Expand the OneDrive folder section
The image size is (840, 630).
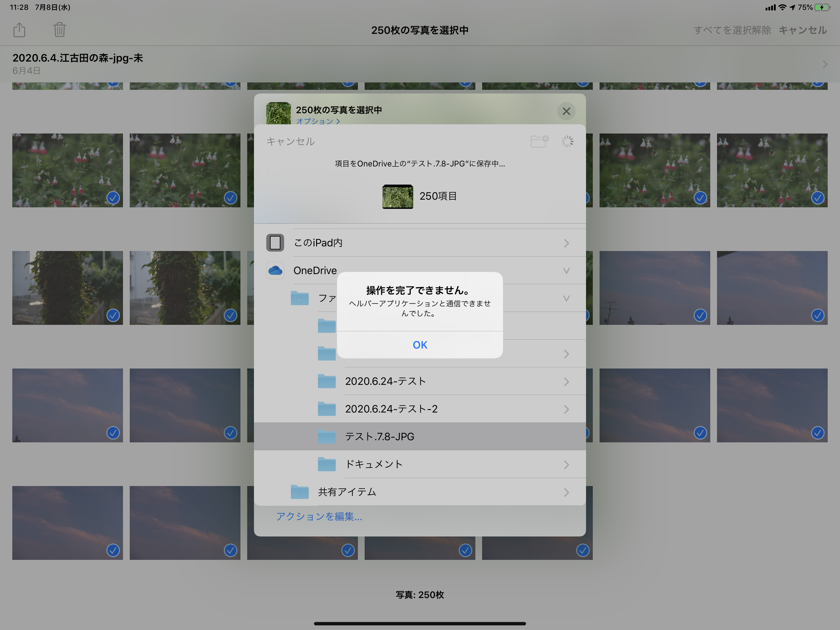click(x=566, y=270)
